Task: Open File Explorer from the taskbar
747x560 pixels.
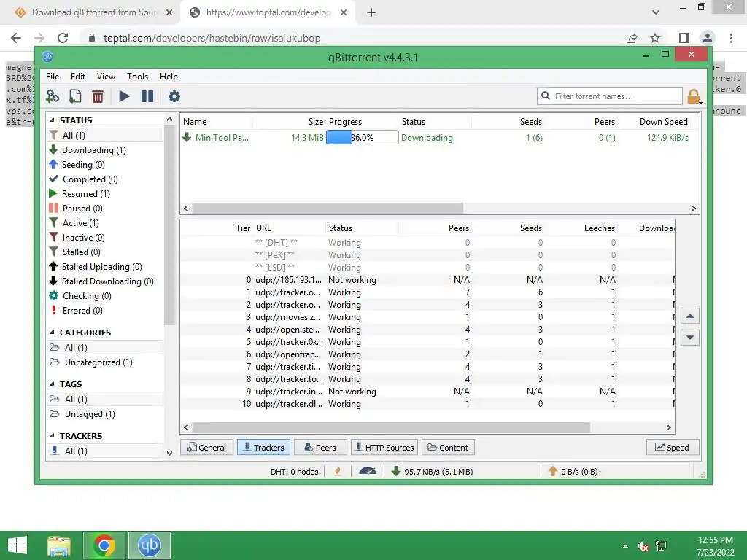Action: 59,545
